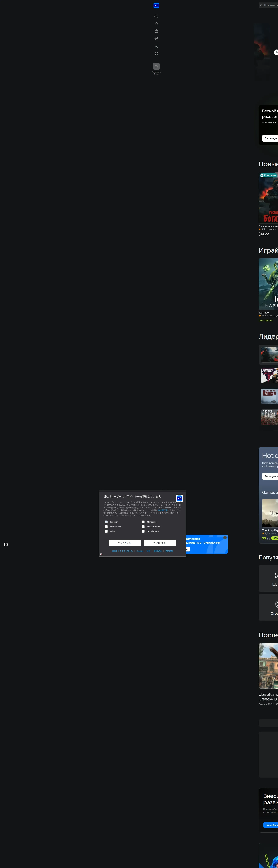Open the news feed sidebar icon
This screenshot has height=868, width=278.
156,46
